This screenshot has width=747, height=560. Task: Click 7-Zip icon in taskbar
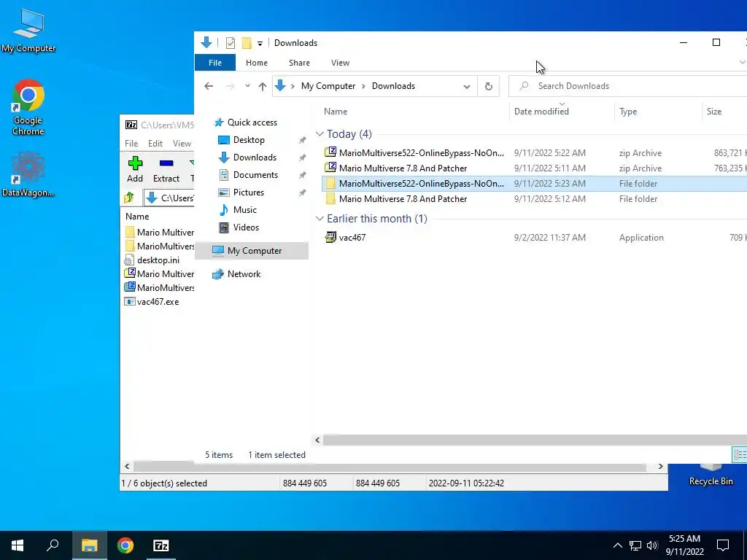(x=160, y=545)
